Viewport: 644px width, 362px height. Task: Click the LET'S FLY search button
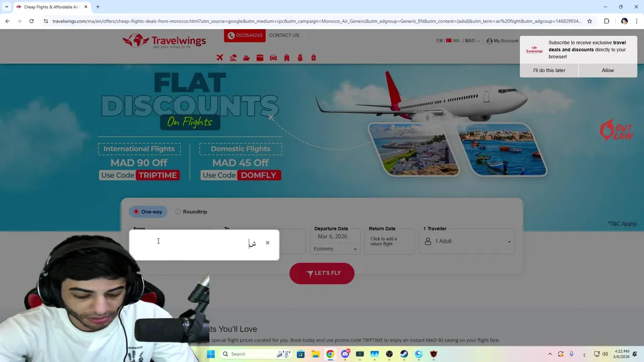point(322,273)
